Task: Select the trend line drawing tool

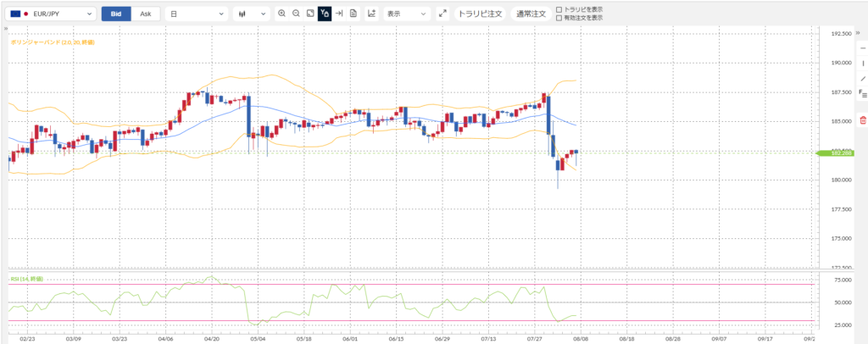Action: pyautogui.click(x=862, y=79)
